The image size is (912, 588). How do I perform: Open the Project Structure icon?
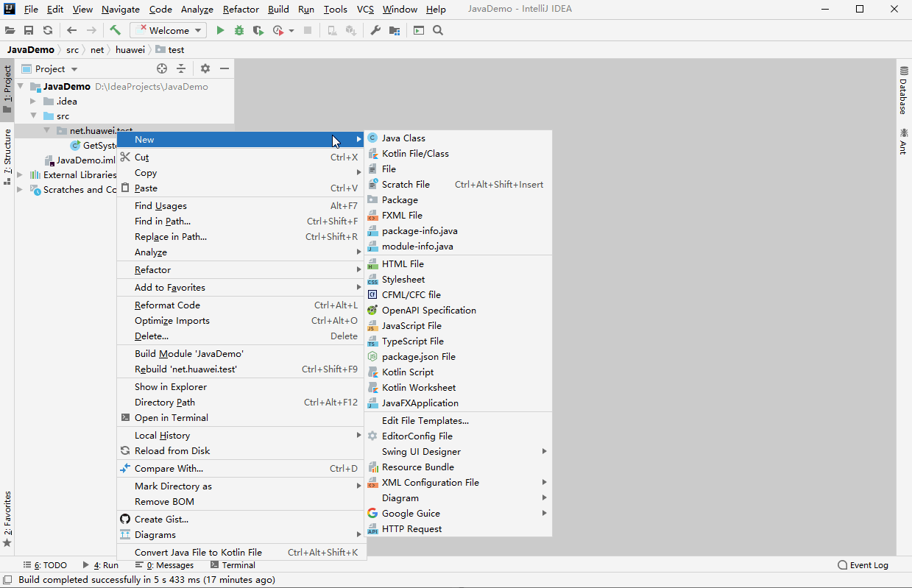point(395,30)
